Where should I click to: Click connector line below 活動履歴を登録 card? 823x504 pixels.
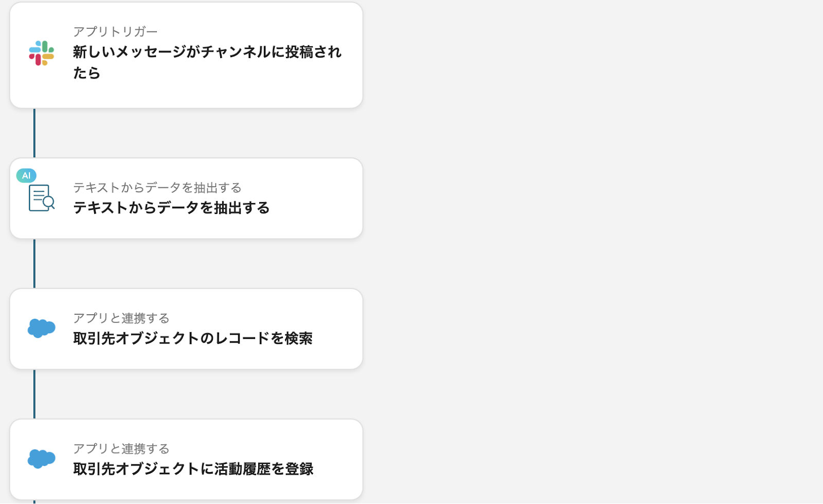coord(34,501)
